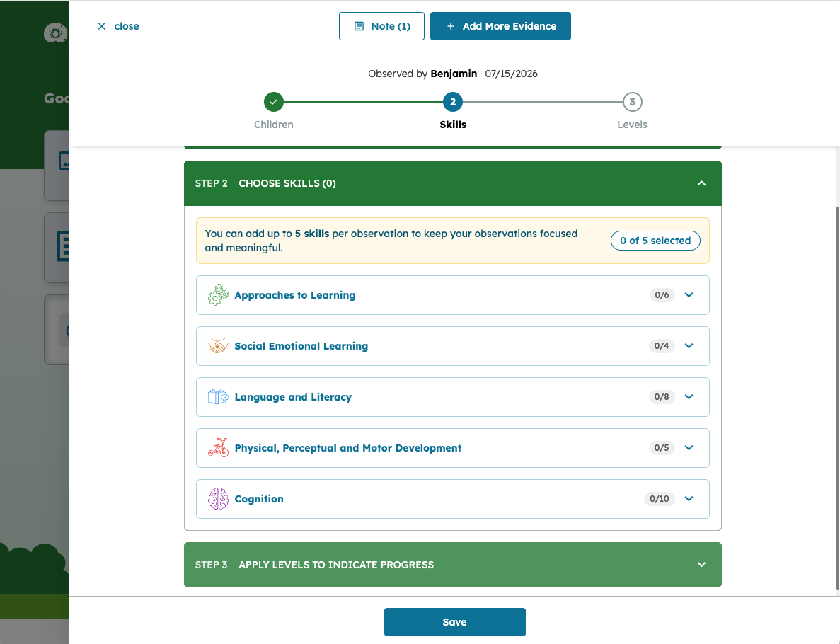The width and height of the screenshot is (840, 644).
Task: Click the Skills step label
Action: (453, 125)
